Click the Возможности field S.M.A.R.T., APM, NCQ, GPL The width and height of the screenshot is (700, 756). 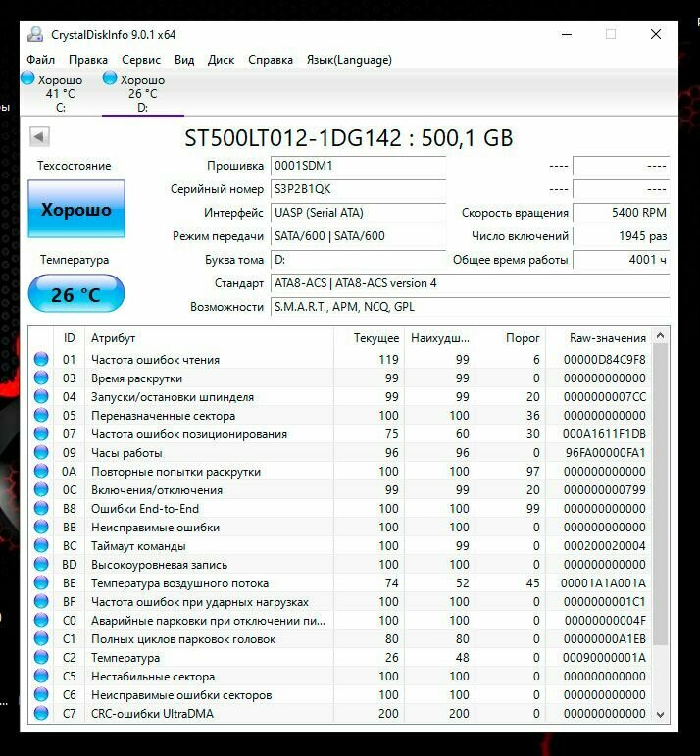pyautogui.click(x=470, y=307)
